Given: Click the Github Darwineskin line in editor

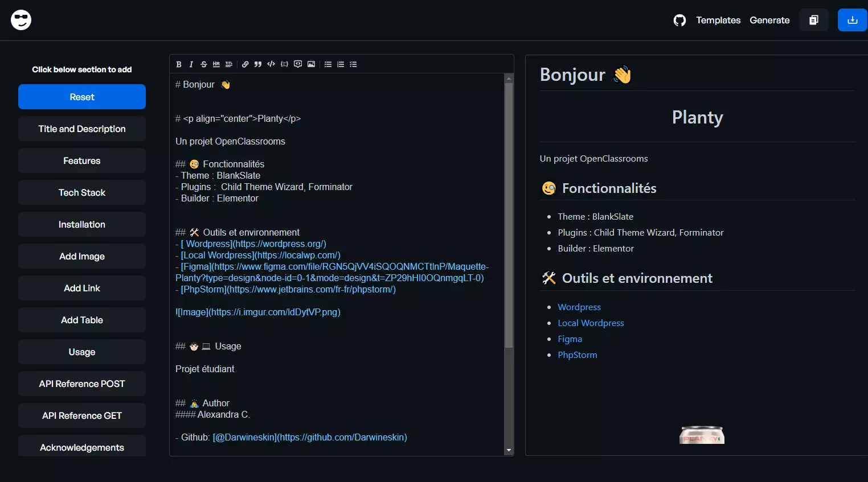Looking at the screenshot, I should (291, 437).
